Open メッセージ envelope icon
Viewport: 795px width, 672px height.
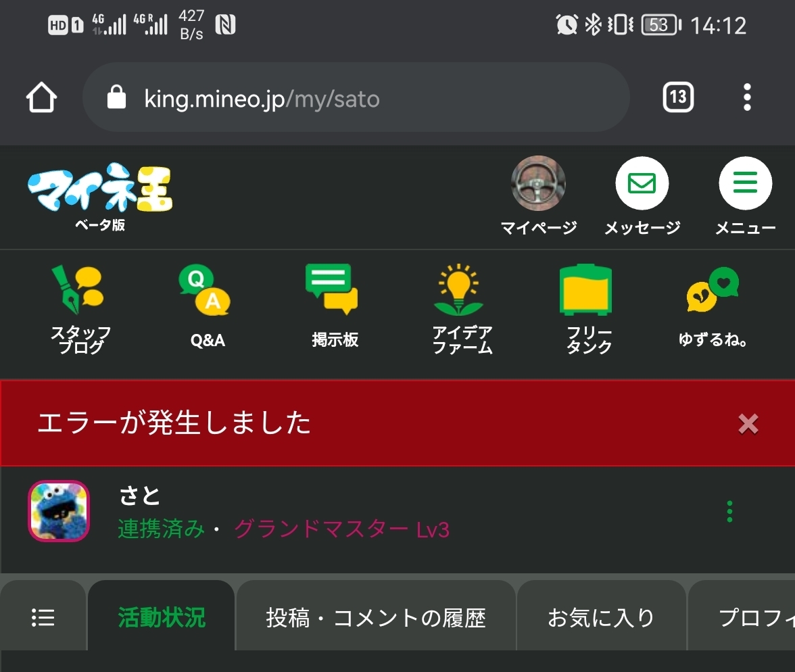(x=642, y=183)
